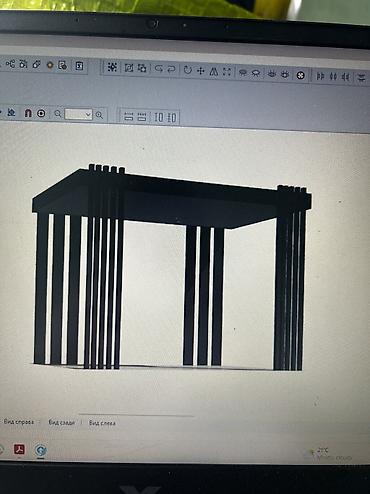Click the first horizontal-bars icon in second toolbar
The width and height of the screenshot is (370, 494).
click(129, 116)
